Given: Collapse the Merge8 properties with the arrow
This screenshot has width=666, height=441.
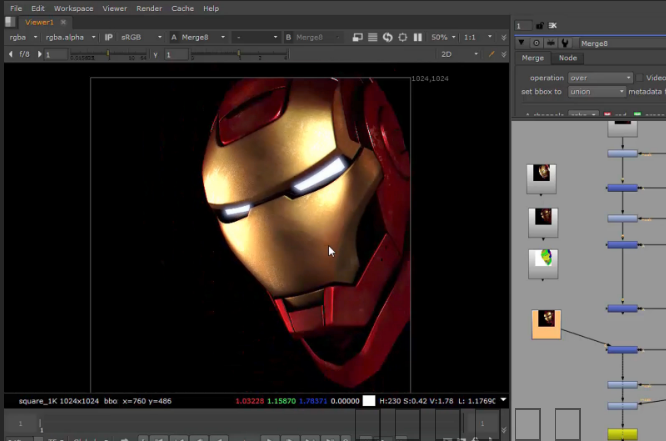Looking at the screenshot, I should coord(522,43).
